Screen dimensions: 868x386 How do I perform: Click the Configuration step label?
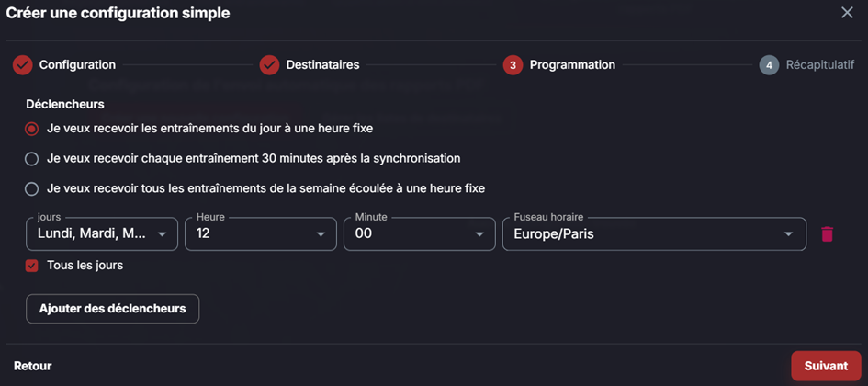(77, 65)
